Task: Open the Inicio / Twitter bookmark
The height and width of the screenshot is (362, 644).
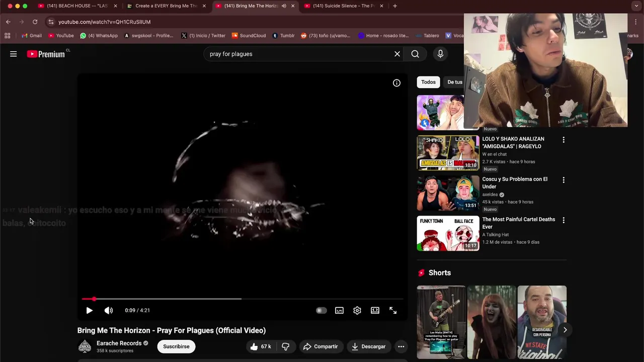Action: [x=203, y=36]
